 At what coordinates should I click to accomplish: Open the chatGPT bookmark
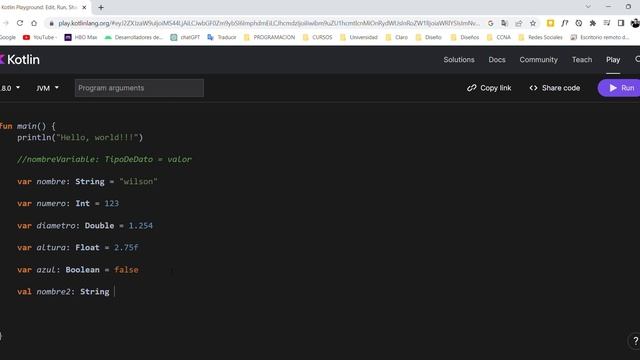[x=185, y=37]
